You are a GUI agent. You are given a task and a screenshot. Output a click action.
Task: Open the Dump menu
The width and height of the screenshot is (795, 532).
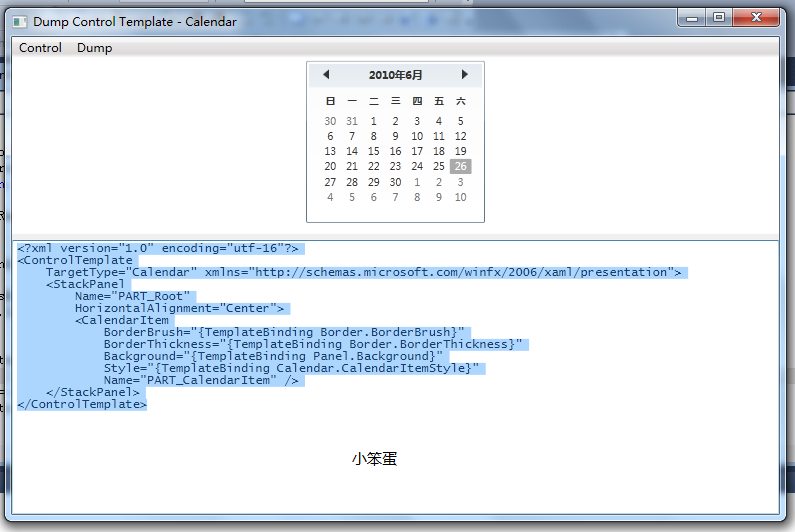point(94,48)
